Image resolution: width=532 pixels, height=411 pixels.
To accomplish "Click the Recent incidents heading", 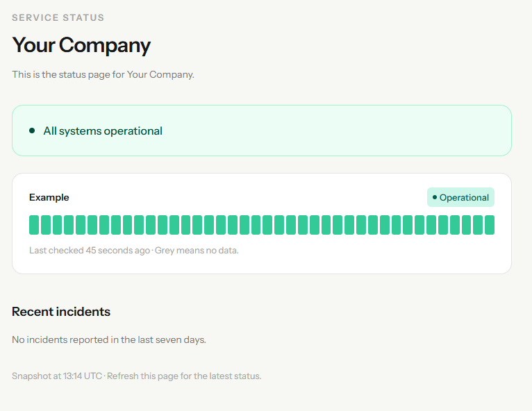I will coord(61,312).
